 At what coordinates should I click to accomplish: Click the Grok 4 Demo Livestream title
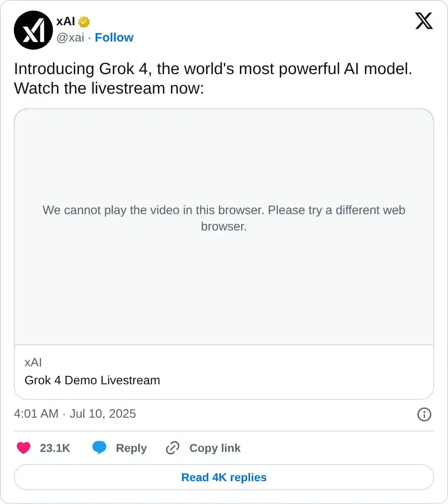pos(92,380)
